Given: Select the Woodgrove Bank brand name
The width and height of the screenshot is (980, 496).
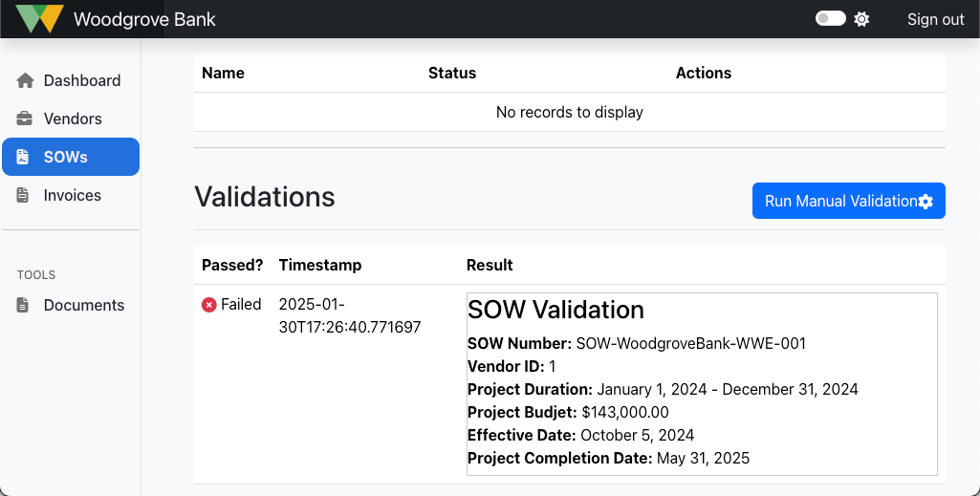Looking at the screenshot, I should coord(144,19).
